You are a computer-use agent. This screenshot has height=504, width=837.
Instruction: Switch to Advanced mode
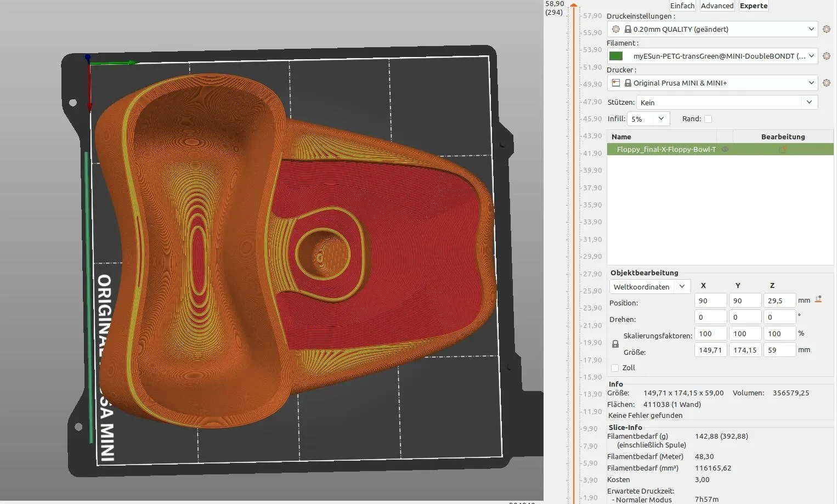[x=717, y=5]
